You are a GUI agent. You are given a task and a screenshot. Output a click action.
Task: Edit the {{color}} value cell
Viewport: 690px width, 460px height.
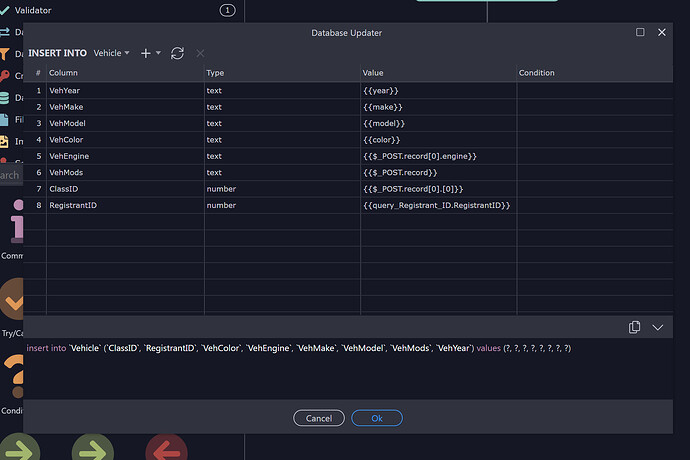438,140
